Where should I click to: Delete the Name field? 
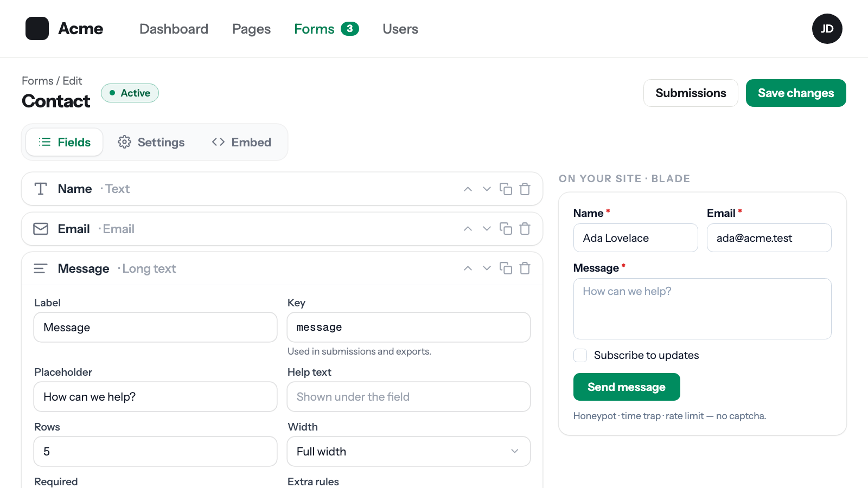[x=525, y=189]
